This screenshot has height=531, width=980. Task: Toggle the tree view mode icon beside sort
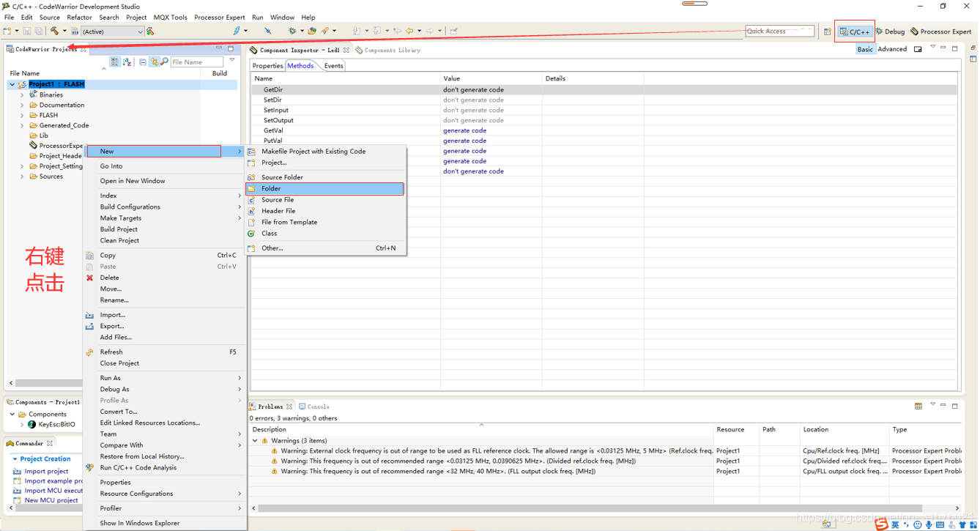(x=115, y=62)
